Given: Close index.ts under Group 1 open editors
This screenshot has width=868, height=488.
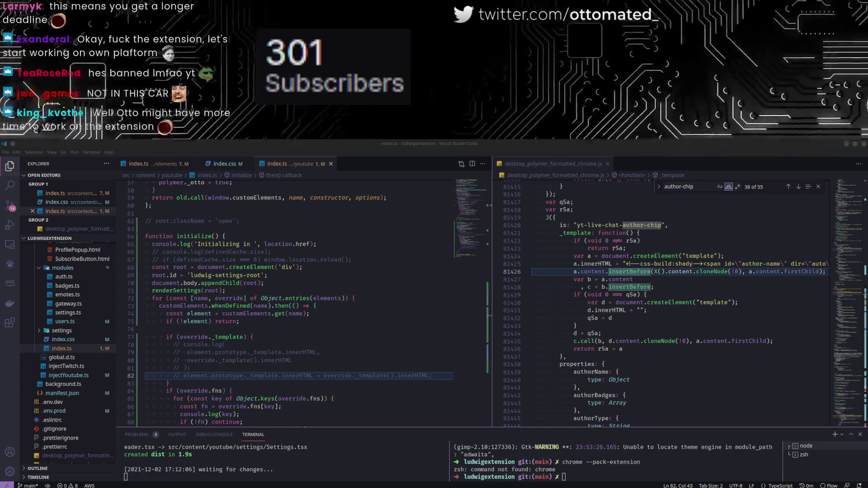Looking at the screenshot, I should coord(33,211).
